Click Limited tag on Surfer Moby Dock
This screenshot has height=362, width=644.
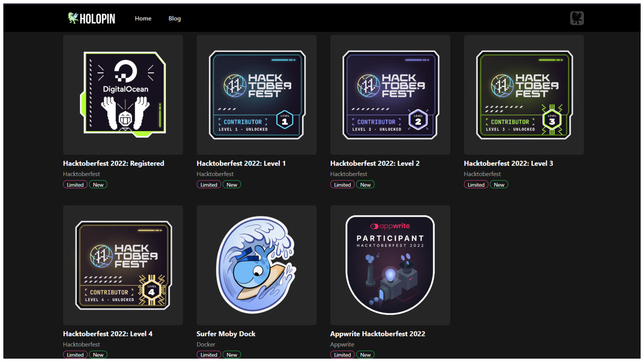[209, 355]
